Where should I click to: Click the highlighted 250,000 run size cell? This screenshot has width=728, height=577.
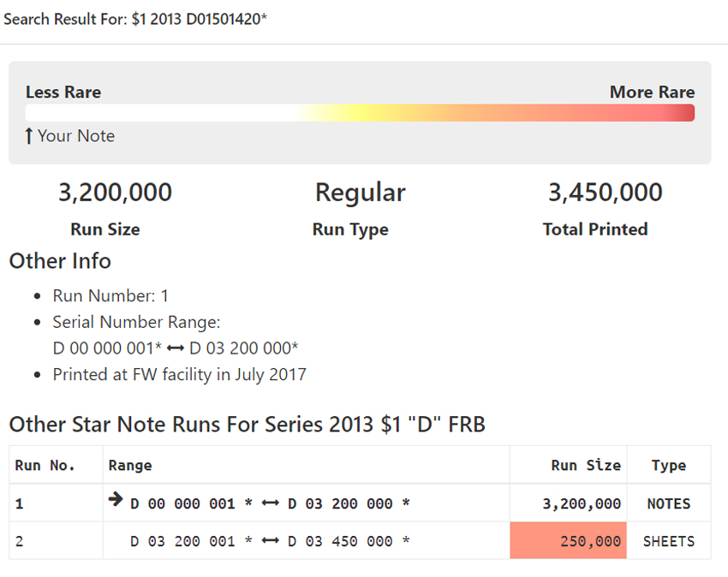pos(569,541)
